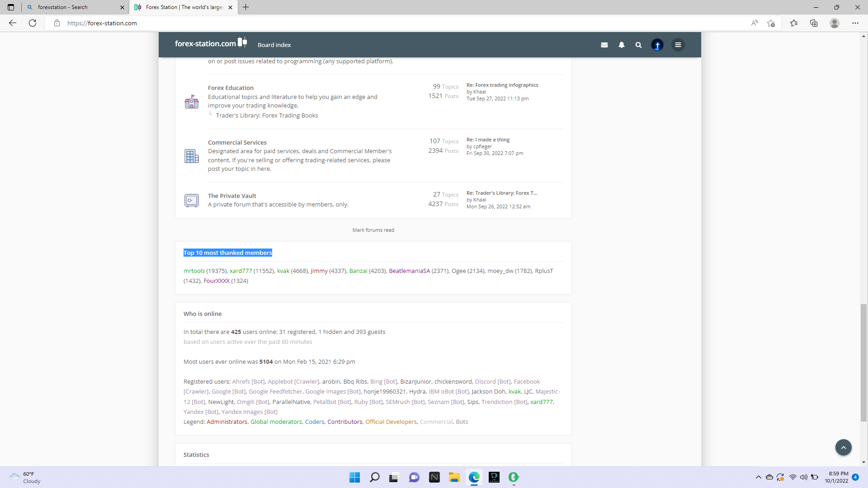
Task: Open Trader's Library: Forex Trading Books subforum
Action: [267, 116]
